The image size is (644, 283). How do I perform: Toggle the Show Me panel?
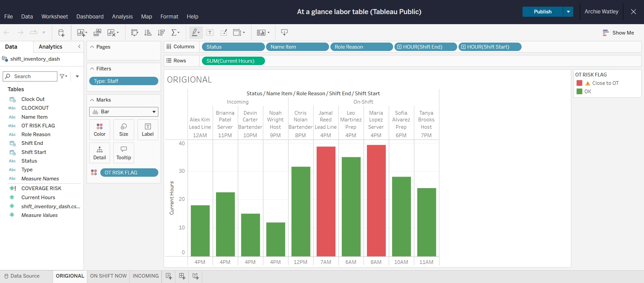618,33
